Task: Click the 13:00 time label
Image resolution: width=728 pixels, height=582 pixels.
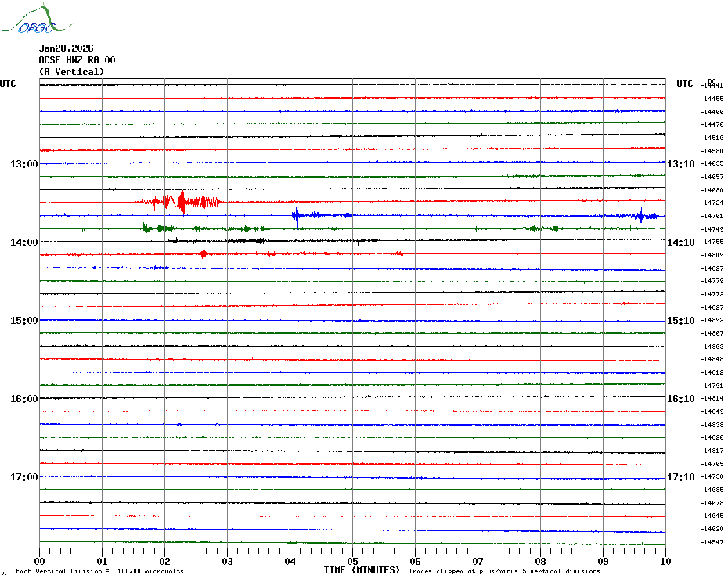Action: [x=24, y=163]
